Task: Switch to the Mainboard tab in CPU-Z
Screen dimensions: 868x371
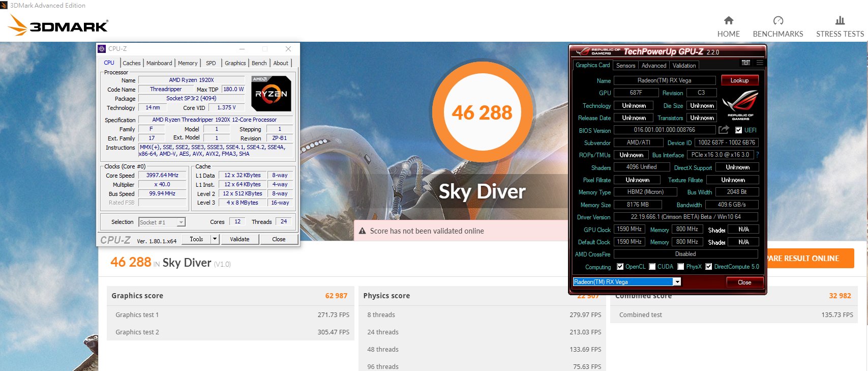Action: coord(159,63)
